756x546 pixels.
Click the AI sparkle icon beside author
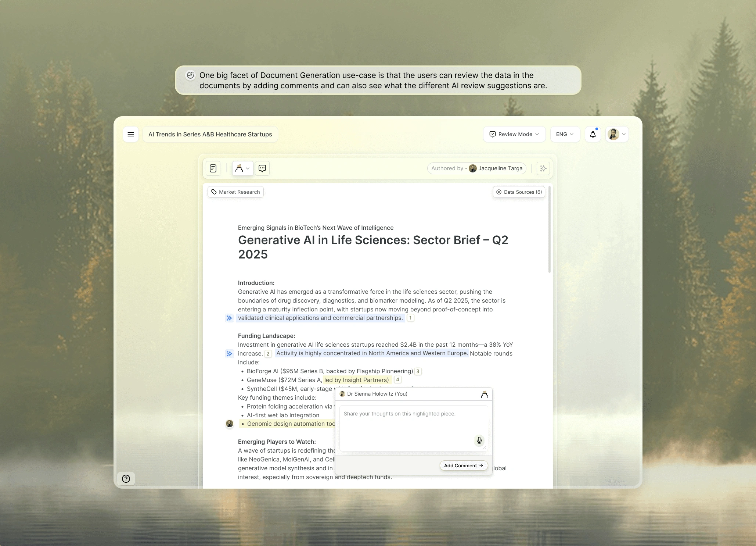click(x=543, y=168)
